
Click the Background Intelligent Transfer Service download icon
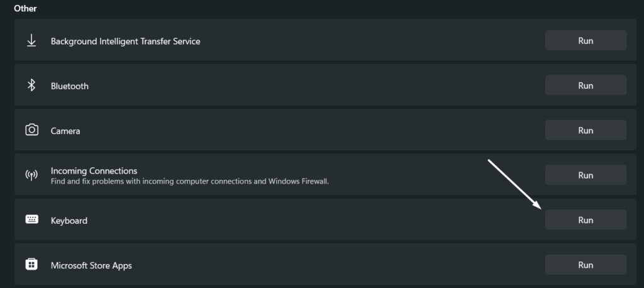(31, 41)
